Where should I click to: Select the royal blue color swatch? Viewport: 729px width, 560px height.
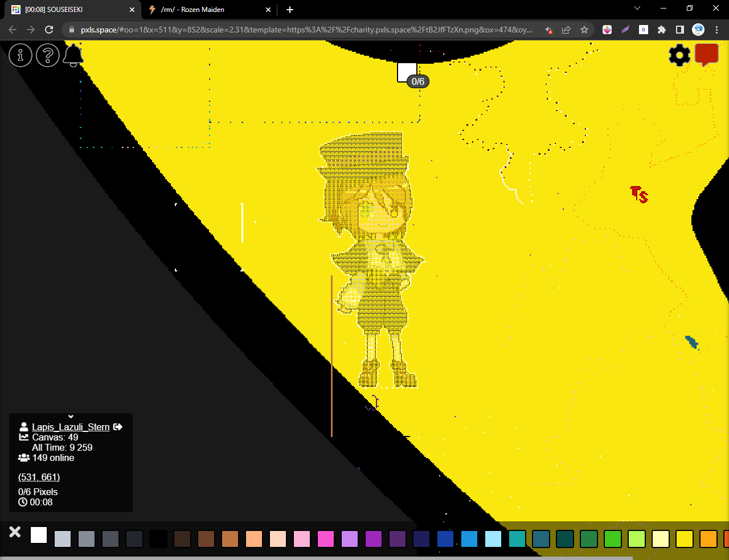[x=445, y=539]
